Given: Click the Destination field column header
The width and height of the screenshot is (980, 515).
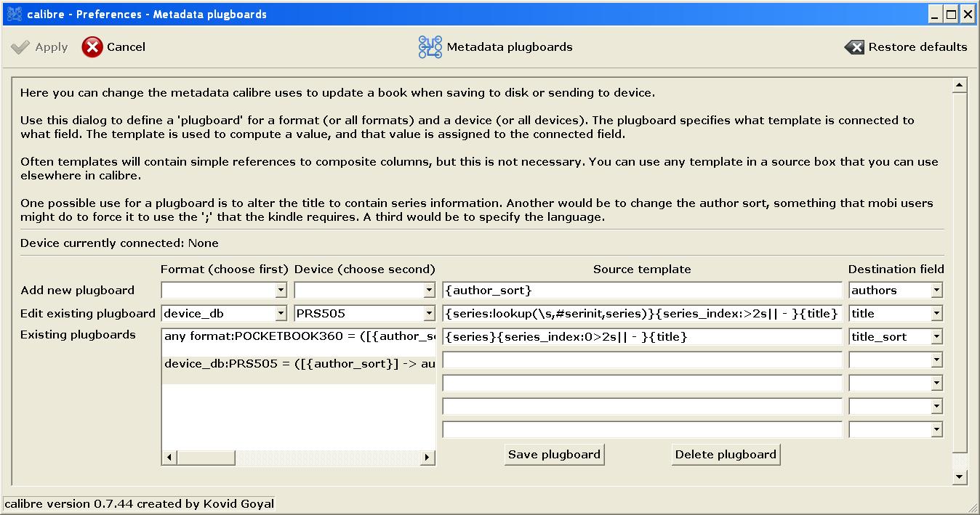Looking at the screenshot, I should 896,269.
